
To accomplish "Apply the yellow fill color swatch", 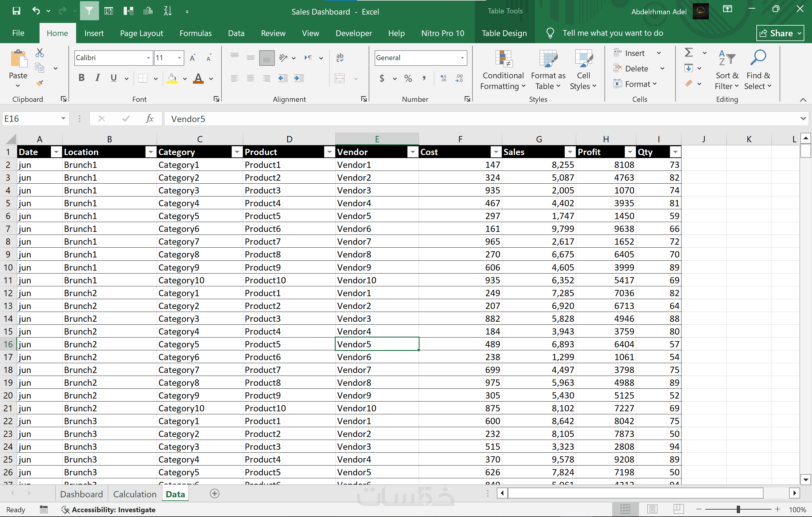I will click(x=172, y=78).
